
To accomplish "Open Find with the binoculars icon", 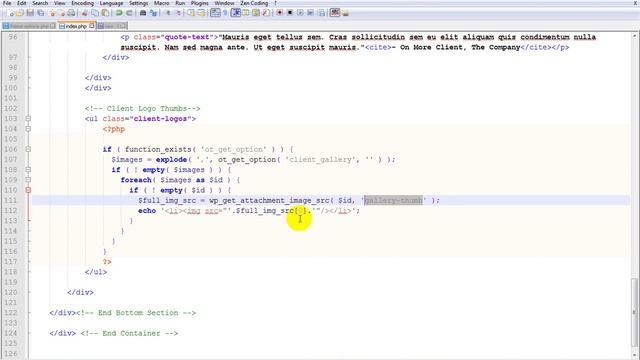I will point(143,13).
